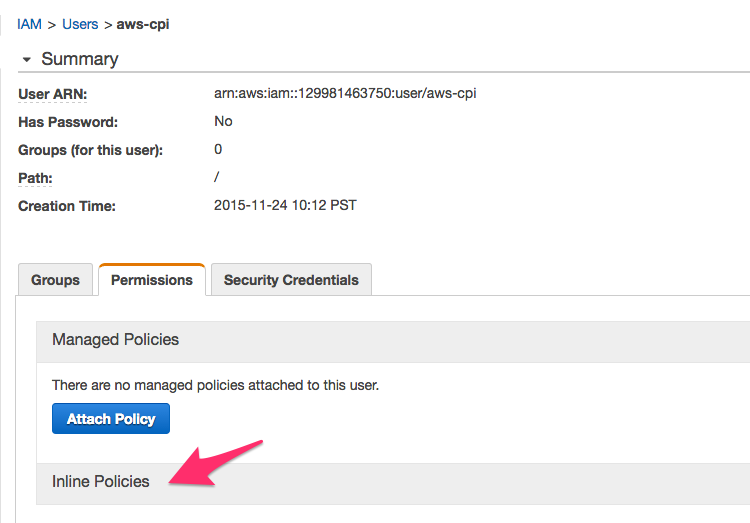Screen dimensions: 750x523
Task: Click the Summary heading text
Action: coord(79,59)
